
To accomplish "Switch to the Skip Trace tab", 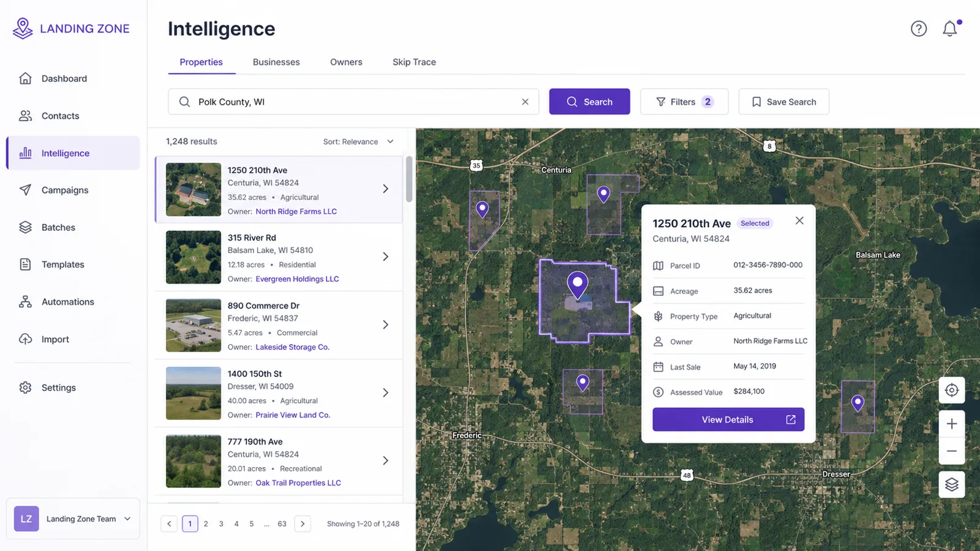I will coord(414,62).
